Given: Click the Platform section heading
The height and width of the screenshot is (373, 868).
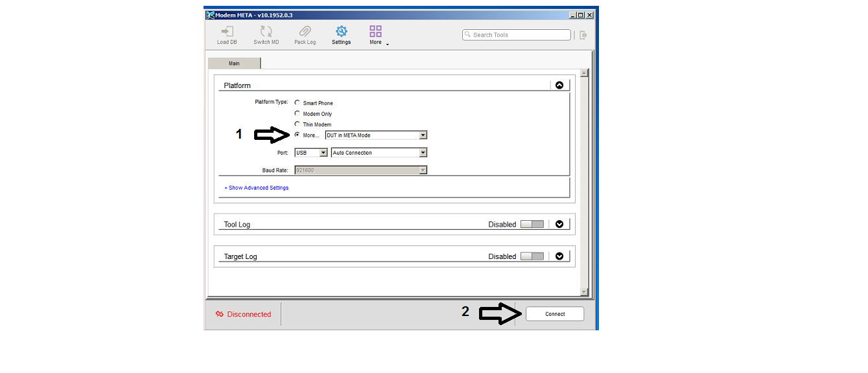Looking at the screenshot, I should [237, 85].
